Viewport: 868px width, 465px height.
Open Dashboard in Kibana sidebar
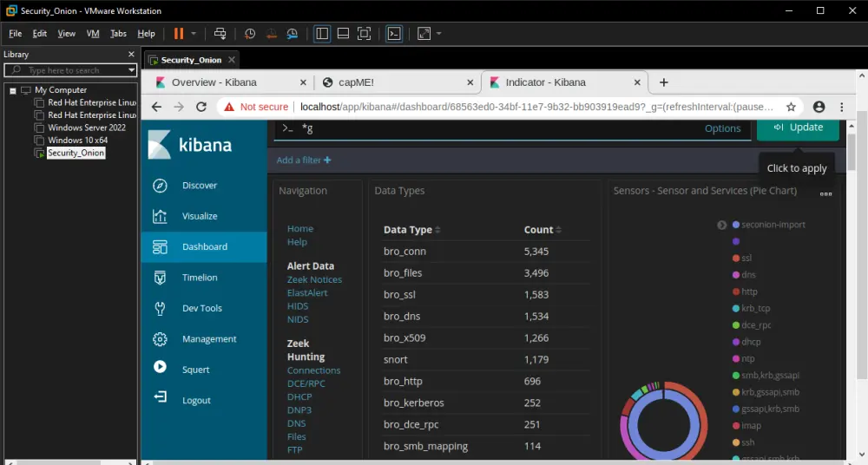click(204, 247)
